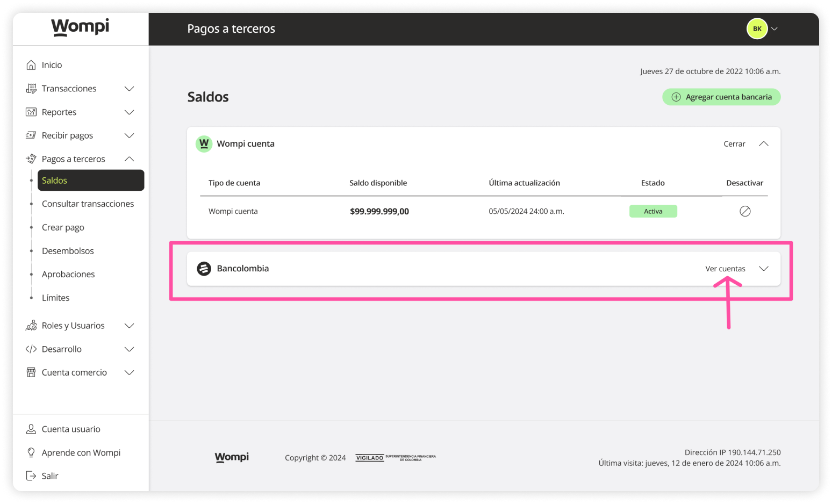Click the Salir logout icon
Image resolution: width=832 pixels, height=504 pixels.
coord(31,476)
